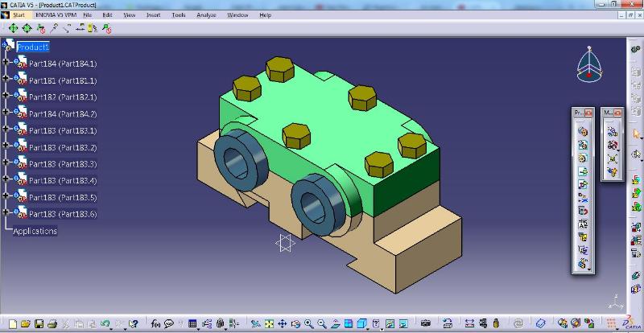Screen dimensions: 644x333
Task: Open the Insert menu
Action: pyautogui.click(x=153, y=15)
